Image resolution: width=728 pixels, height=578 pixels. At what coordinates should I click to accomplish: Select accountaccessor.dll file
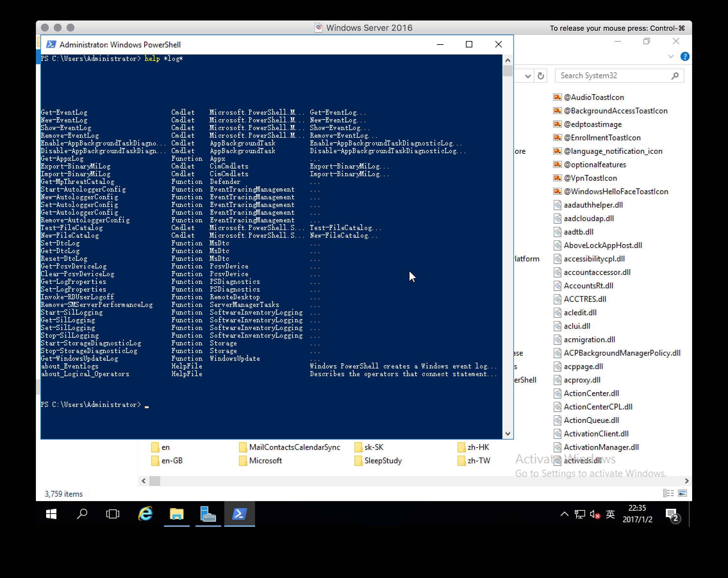pyautogui.click(x=591, y=272)
